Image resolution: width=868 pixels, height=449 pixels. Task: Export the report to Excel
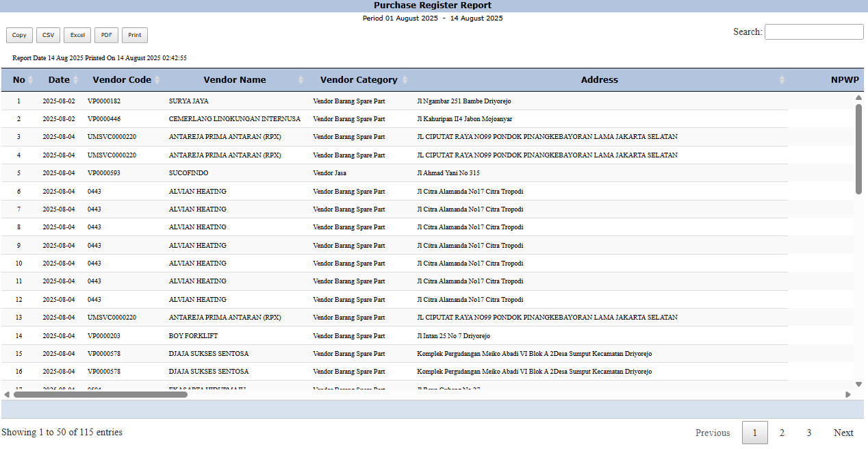coord(77,35)
